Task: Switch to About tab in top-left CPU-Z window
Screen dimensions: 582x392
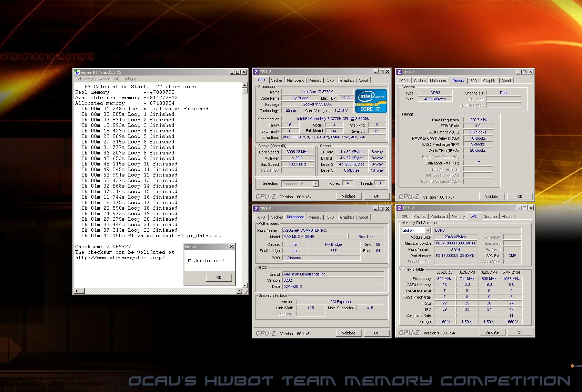Action: (363, 80)
